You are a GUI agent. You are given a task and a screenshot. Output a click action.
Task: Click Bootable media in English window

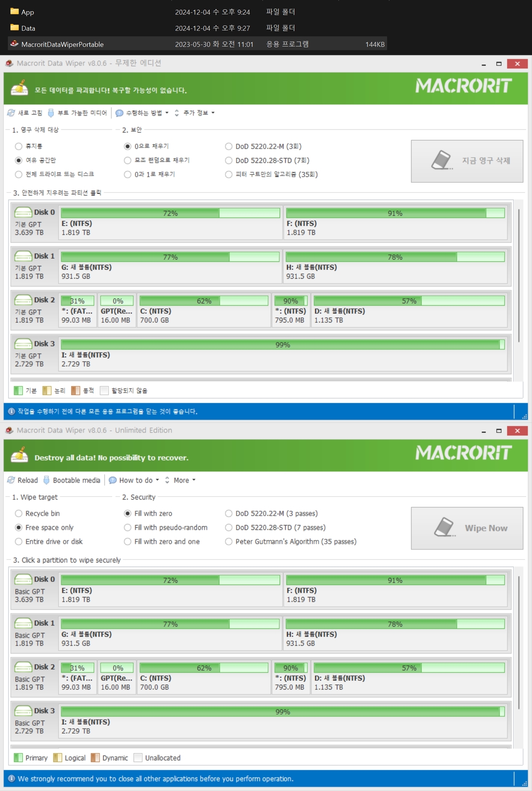click(x=72, y=480)
